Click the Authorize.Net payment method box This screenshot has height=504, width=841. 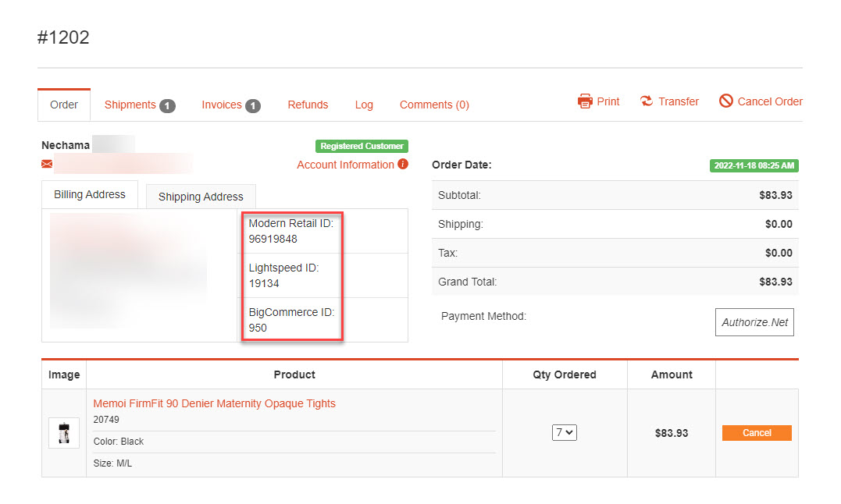pos(754,322)
